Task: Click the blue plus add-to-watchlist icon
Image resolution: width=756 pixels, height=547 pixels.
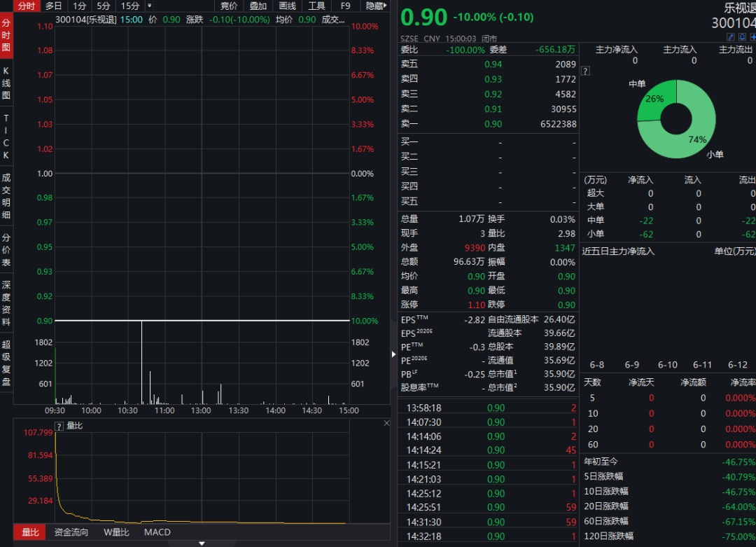Action: pos(752,36)
